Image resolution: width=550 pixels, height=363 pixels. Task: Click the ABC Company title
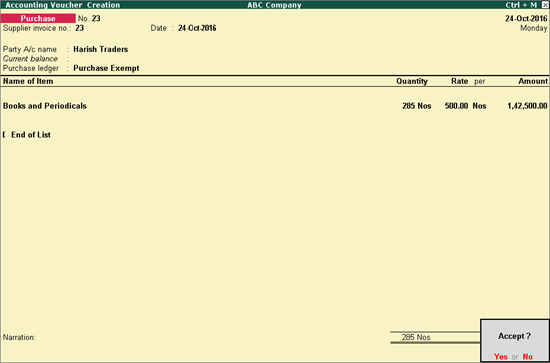[x=274, y=5]
